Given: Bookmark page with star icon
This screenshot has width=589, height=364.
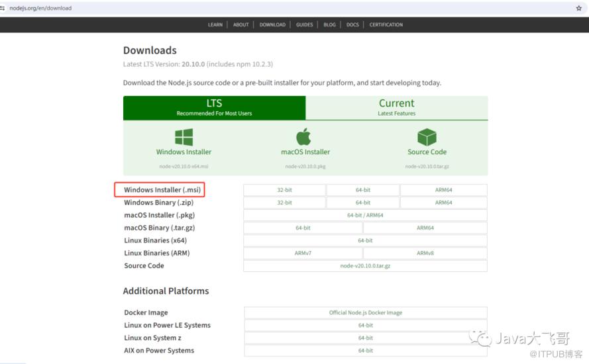Looking at the screenshot, I should tap(578, 8).
